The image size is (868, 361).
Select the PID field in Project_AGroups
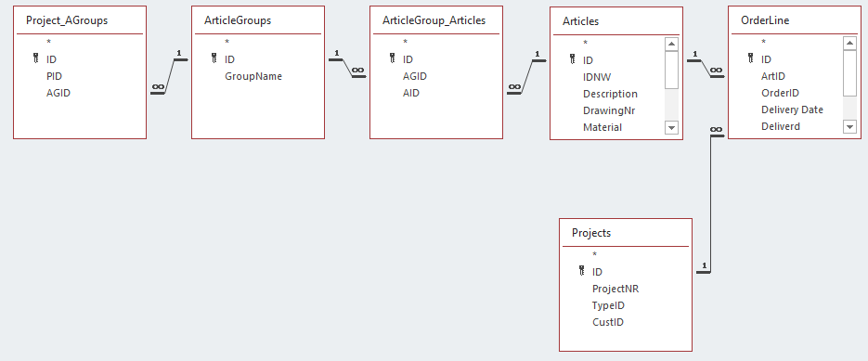pyautogui.click(x=54, y=76)
